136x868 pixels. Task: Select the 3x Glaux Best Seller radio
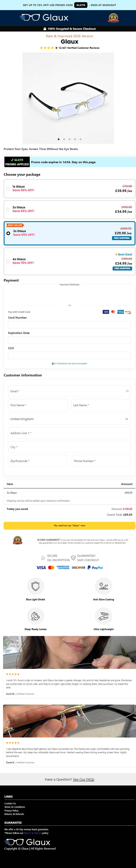click(8, 233)
